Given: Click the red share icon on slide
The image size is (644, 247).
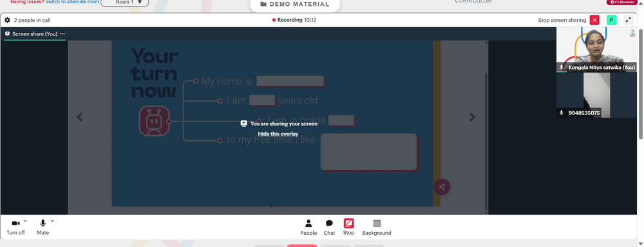Looking at the screenshot, I should pos(442,187).
